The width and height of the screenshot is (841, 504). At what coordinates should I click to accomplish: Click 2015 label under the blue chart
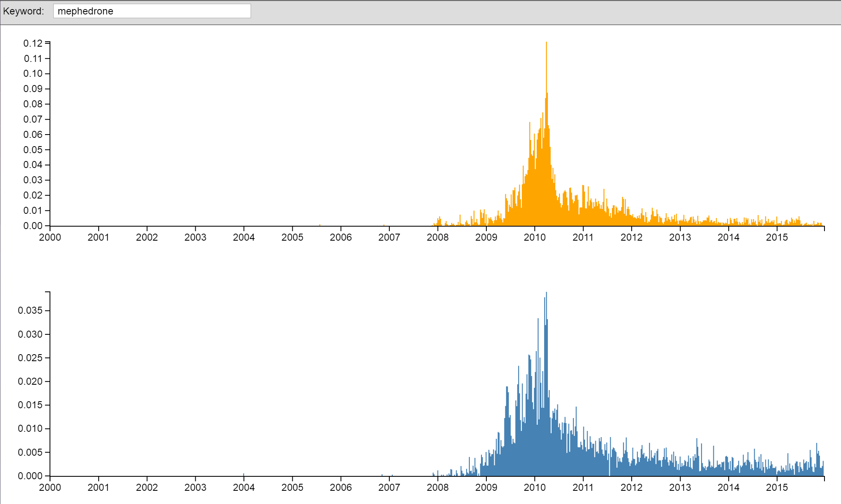click(x=777, y=487)
